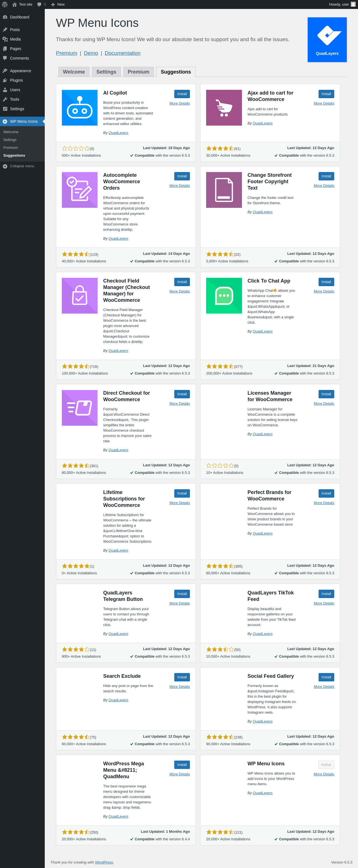Viewport: 358px width, 868px height.
Task: Install WordPress Mega Menu QuadMenu
Action: pos(182,765)
